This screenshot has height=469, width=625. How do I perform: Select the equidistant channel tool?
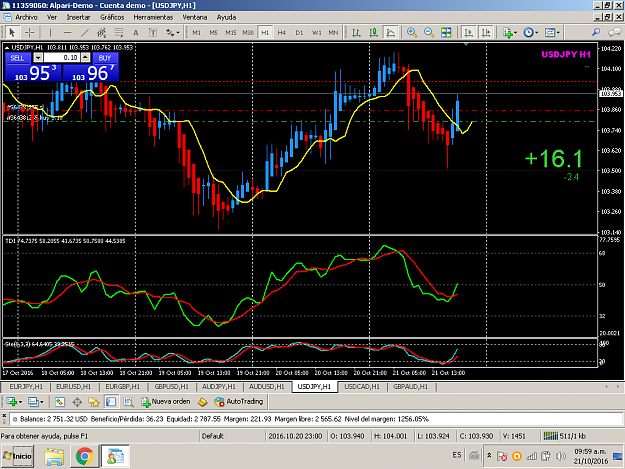(x=102, y=32)
